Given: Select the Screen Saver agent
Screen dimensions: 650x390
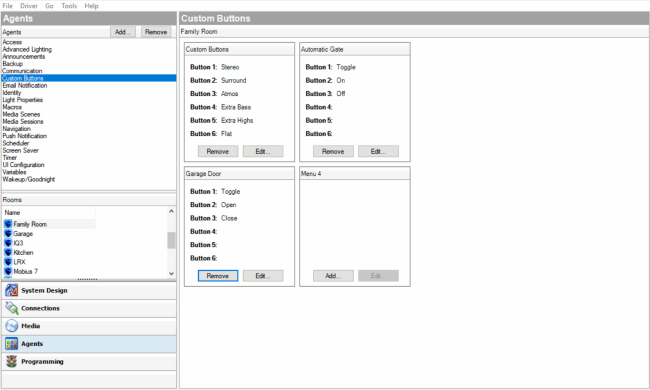Looking at the screenshot, I should point(20,150).
